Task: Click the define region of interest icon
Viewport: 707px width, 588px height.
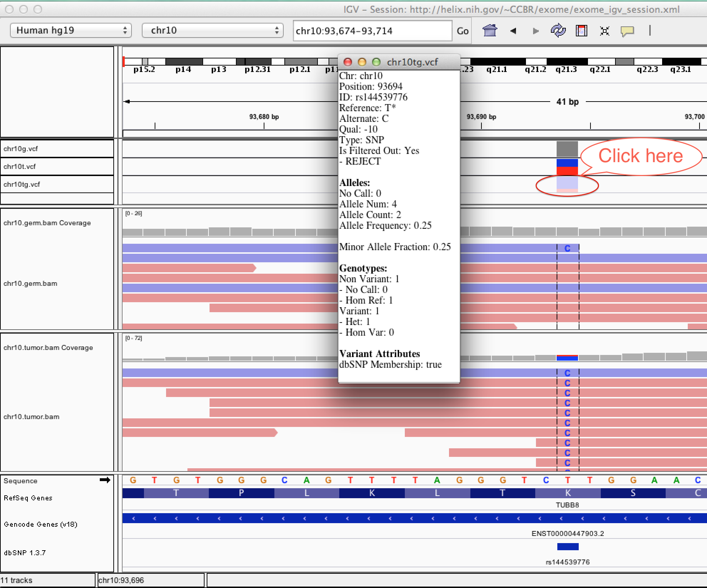Action: coord(581,30)
